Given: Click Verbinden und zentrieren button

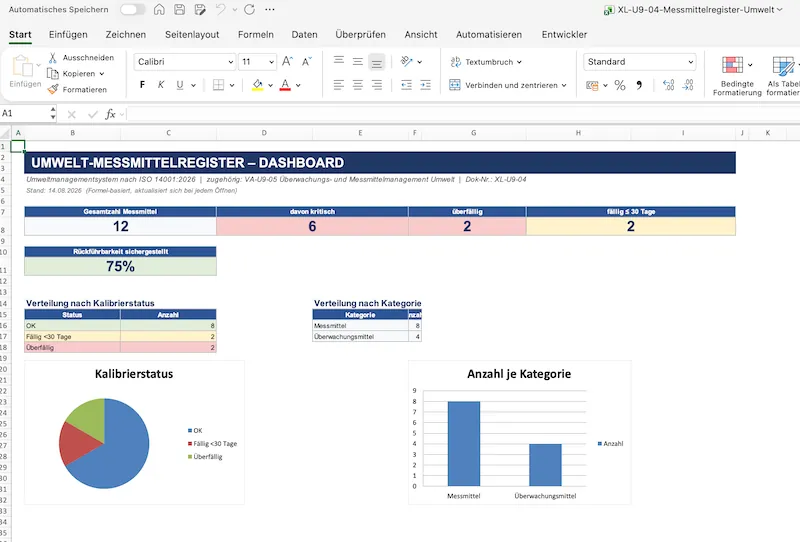Looking at the screenshot, I should tap(508, 85).
